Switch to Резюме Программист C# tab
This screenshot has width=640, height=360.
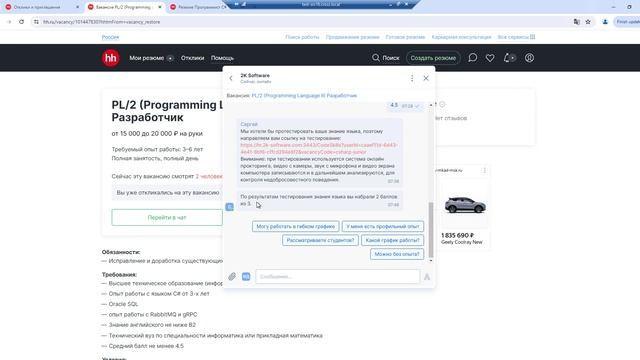coord(199,7)
